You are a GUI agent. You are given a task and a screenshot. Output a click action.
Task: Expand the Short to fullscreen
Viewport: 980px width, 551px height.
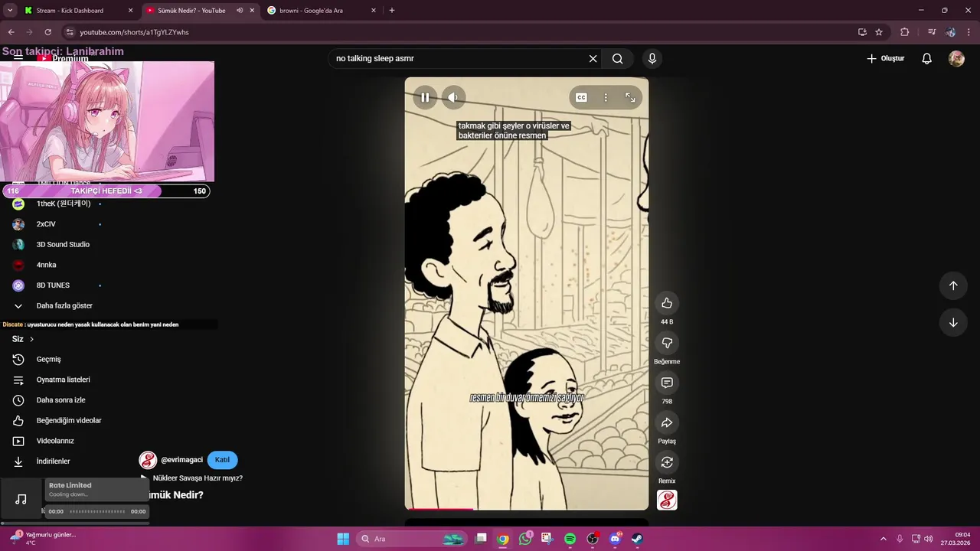click(630, 97)
